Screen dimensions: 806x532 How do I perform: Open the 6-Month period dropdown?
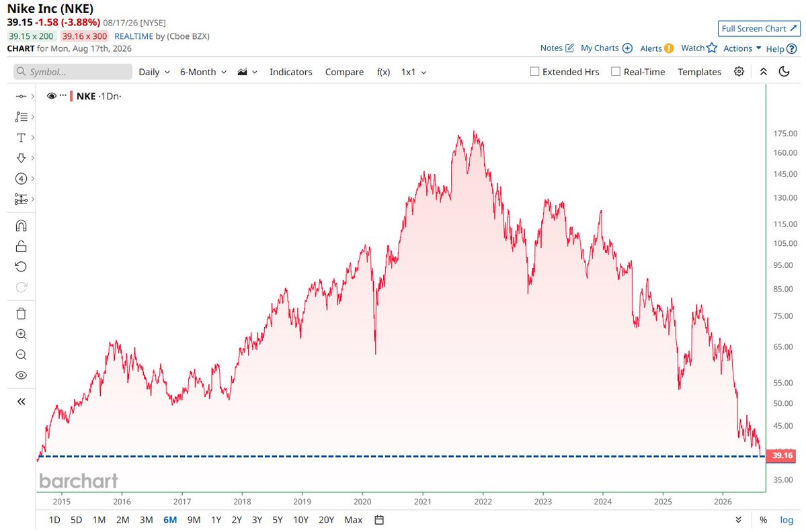point(203,73)
